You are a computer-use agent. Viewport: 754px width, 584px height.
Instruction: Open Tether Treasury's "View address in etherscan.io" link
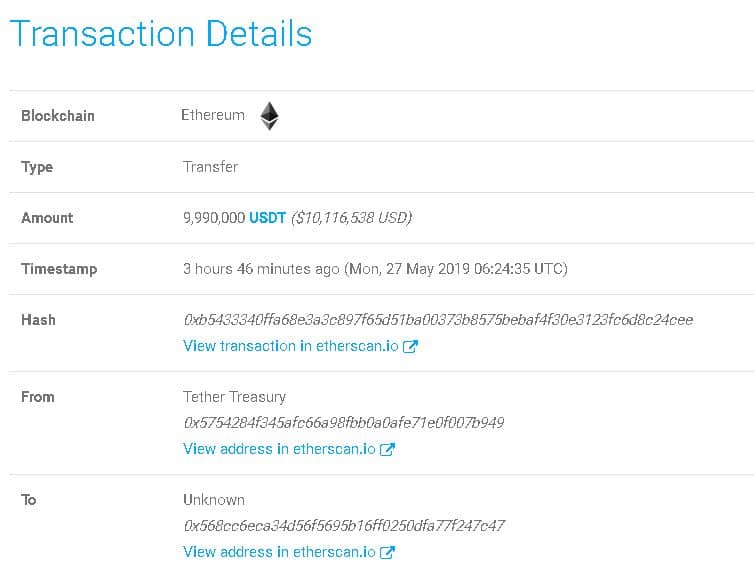click(279, 449)
